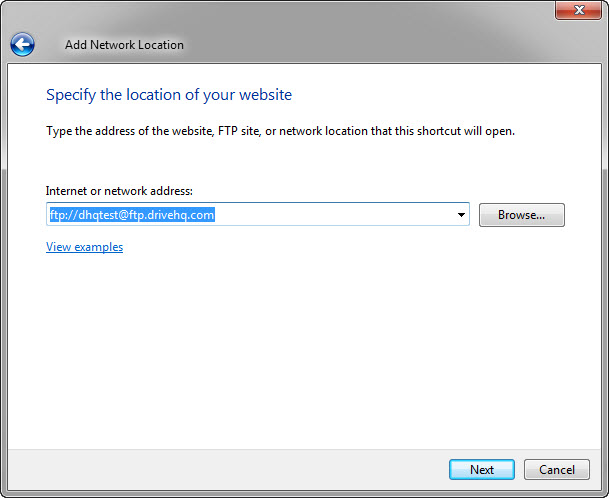Open the View examples link
609x498 pixels.
pos(84,247)
